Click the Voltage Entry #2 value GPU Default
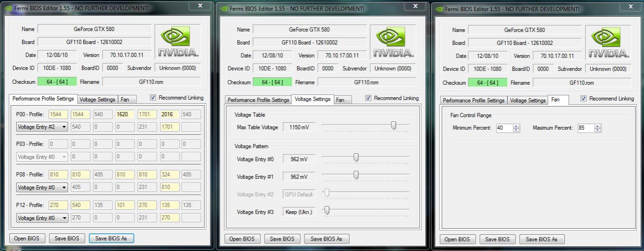 [299, 195]
